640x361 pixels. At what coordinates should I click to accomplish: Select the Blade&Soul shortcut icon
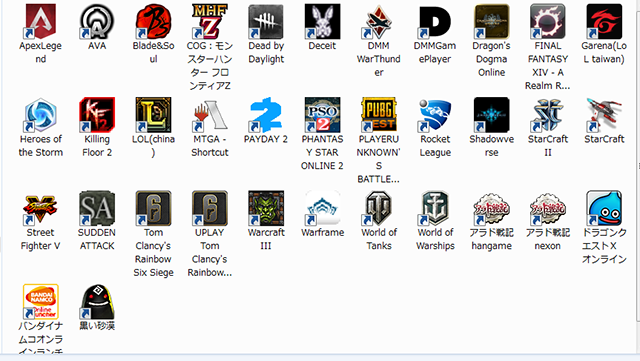coord(153,21)
